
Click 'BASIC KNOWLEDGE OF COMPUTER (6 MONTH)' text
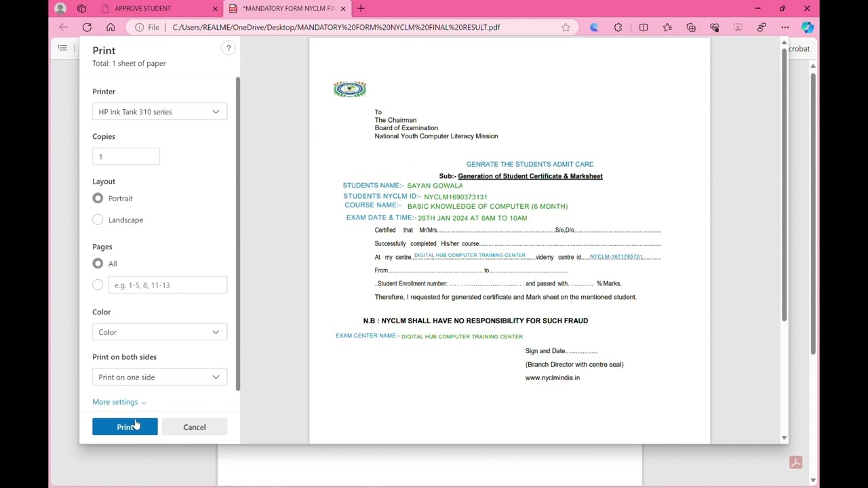pyautogui.click(x=488, y=206)
